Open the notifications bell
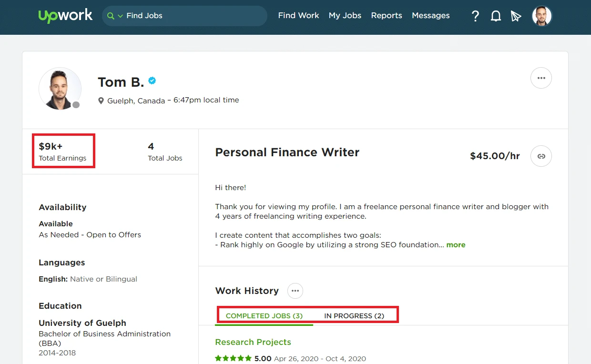The width and height of the screenshot is (591, 364). tap(496, 16)
